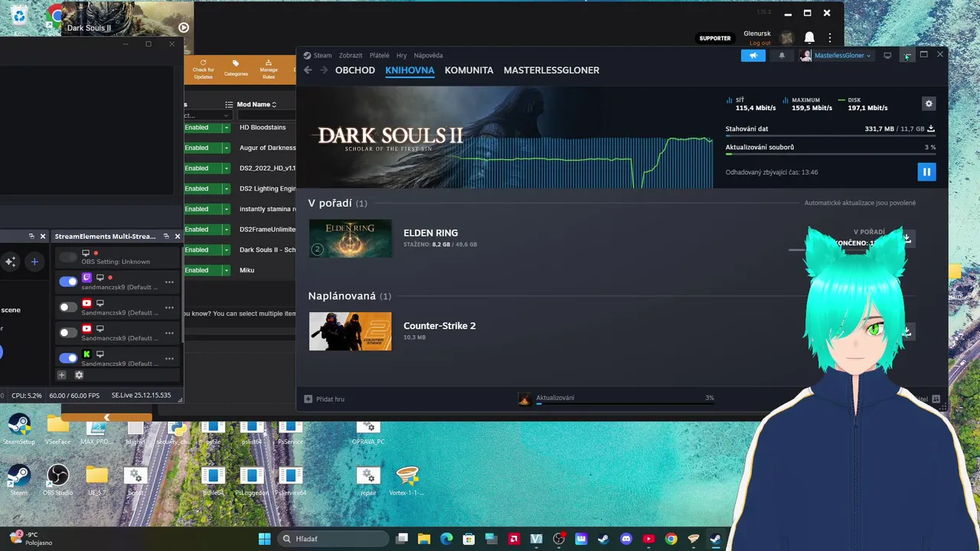Open MasterlessGloner account dropdown in Steam

(x=836, y=55)
